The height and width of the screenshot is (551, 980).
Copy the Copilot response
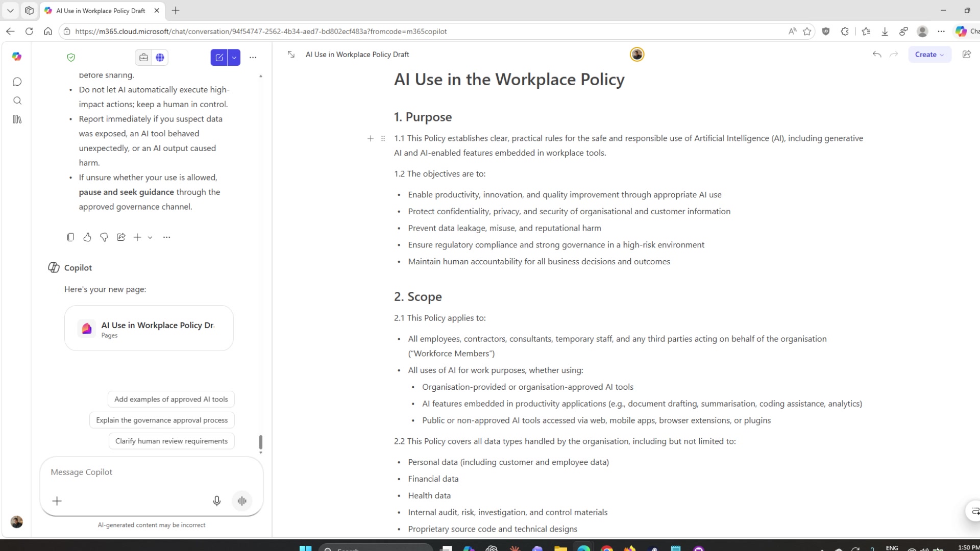pyautogui.click(x=70, y=237)
